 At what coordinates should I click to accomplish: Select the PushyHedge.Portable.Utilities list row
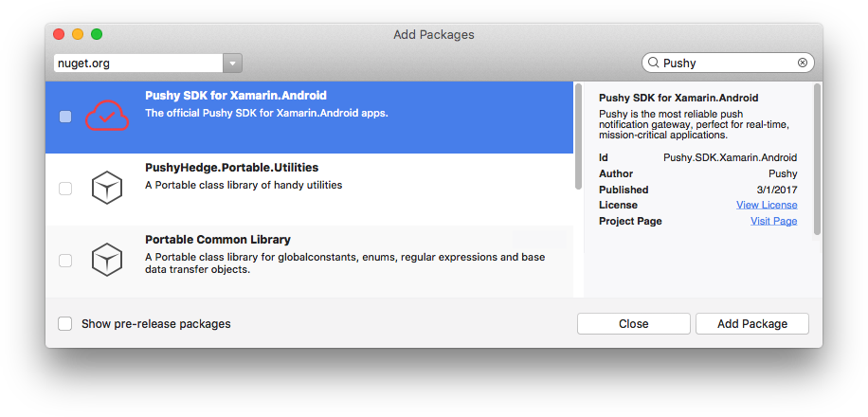(x=309, y=190)
